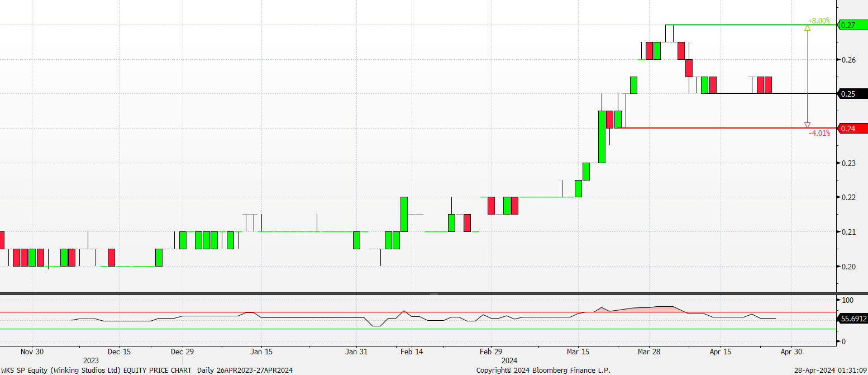Click the red downward triangle arrow marker

coord(807,125)
